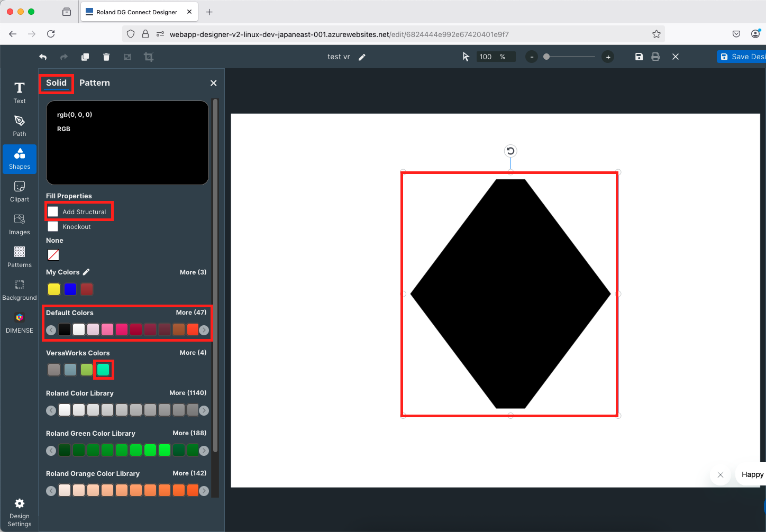
Task: Open a new browser tab
Action: (x=209, y=12)
